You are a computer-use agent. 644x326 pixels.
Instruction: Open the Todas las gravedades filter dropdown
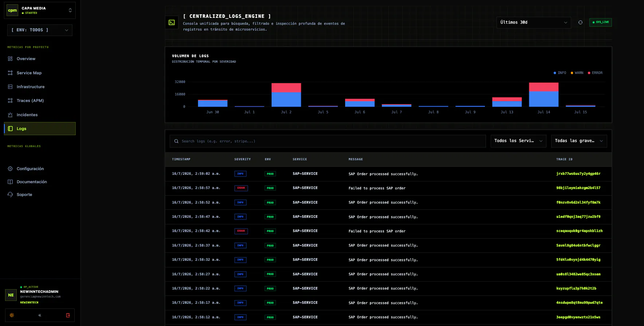click(579, 141)
